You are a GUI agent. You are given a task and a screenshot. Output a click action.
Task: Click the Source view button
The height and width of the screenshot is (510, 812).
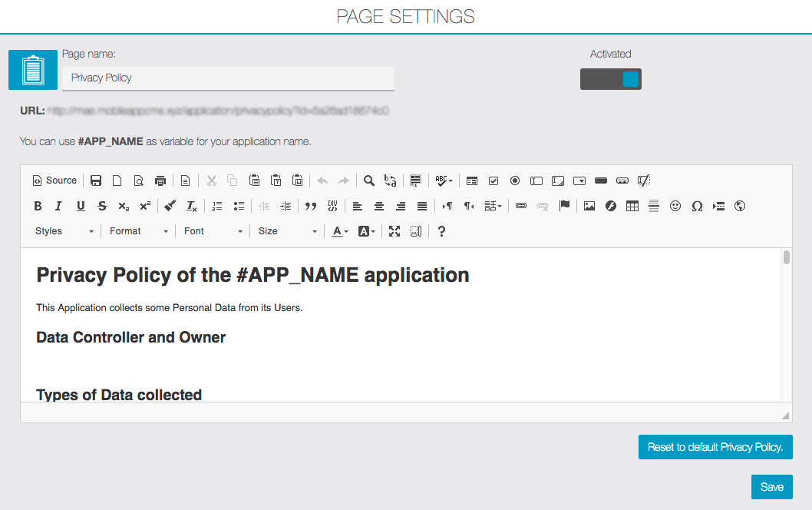[x=54, y=180]
